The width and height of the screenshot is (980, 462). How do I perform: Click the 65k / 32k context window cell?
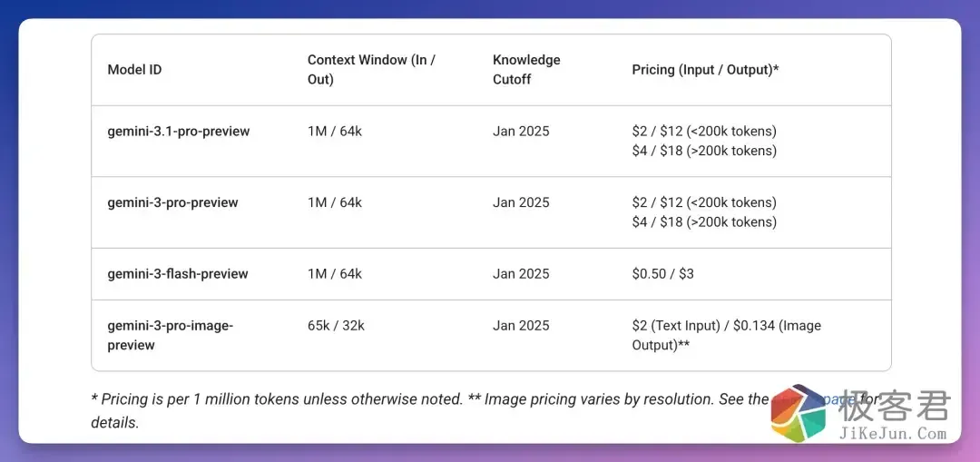coord(336,325)
